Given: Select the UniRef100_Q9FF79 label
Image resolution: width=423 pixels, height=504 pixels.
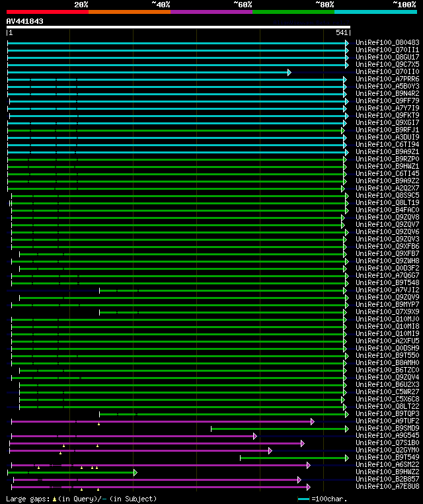Looking at the screenshot, I should click(387, 101).
